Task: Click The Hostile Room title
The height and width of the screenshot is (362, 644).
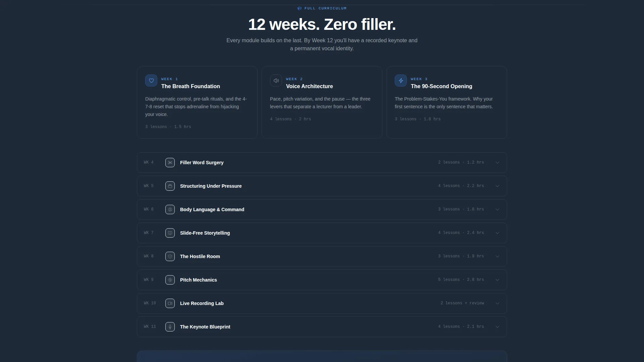Action: (x=200, y=256)
